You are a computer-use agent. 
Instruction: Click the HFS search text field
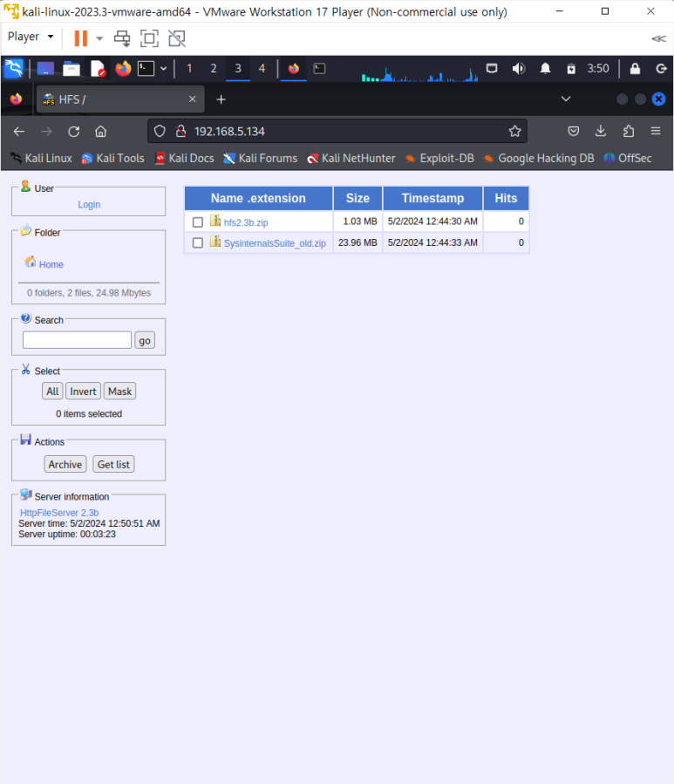77,340
